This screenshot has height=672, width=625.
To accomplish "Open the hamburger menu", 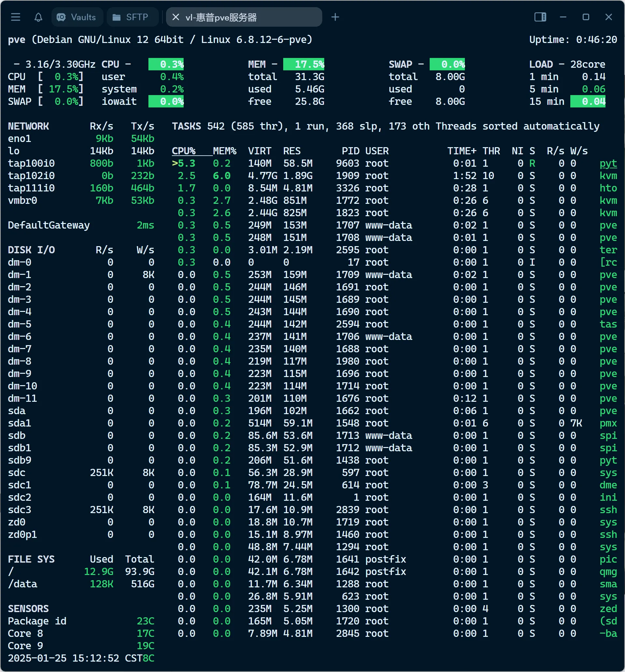I will (x=16, y=17).
